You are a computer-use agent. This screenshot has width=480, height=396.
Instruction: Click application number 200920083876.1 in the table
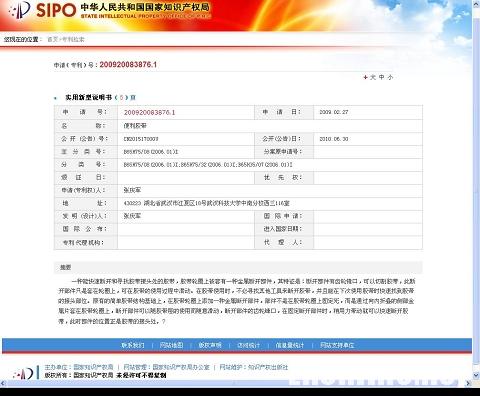tap(149, 112)
